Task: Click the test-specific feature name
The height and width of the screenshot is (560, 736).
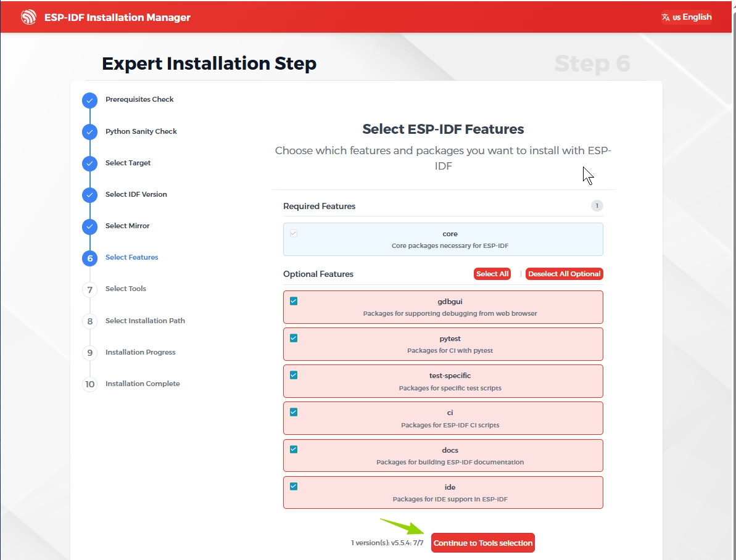Action: [x=450, y=376]
